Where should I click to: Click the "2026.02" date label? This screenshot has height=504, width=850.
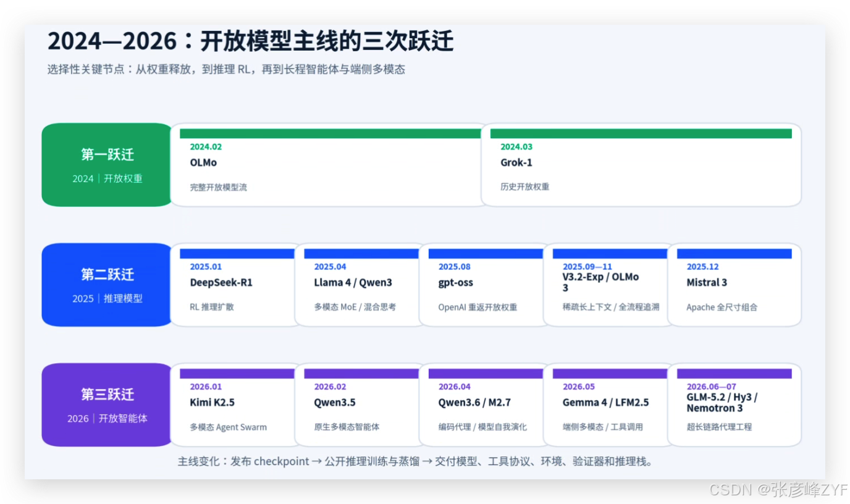(x=330, y=387)
